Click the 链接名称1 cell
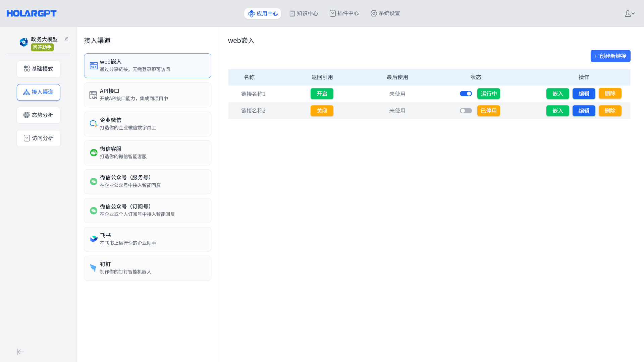Viewport: 644px width, 362px height. pyautogui.click(x=253, y=94)
